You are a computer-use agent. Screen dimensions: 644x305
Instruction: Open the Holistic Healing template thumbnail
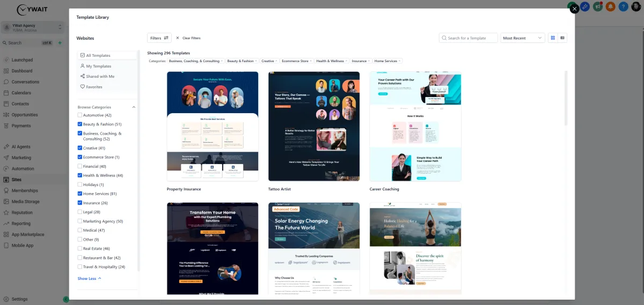click(415, 248)
